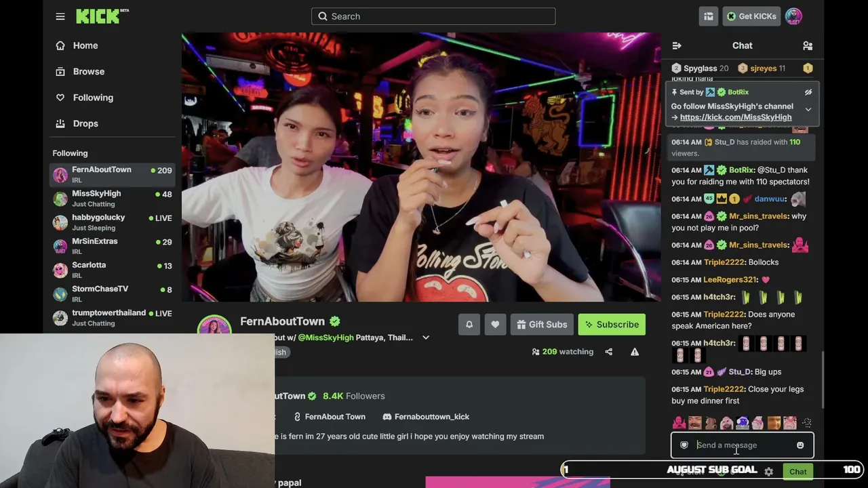Hide the pinned BotRix message
The height and width of the screenshot is (488, 868).
[808, 92]
